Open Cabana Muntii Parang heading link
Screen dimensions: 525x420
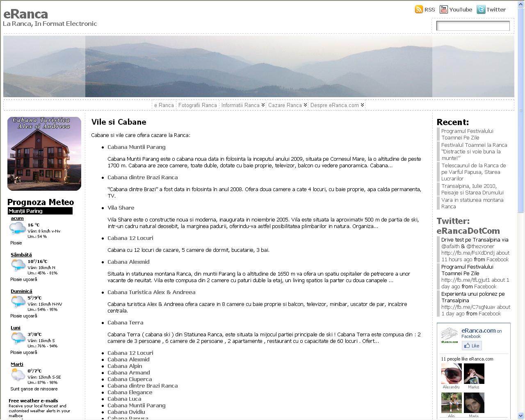137,147
